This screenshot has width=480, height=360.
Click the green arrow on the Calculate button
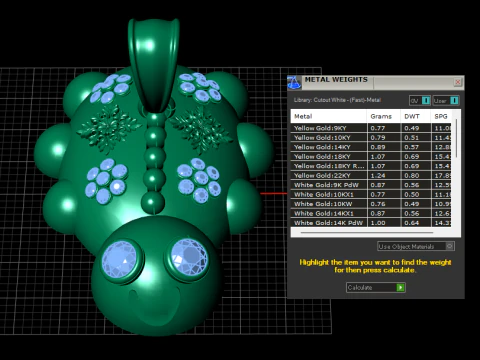pos(400,287)
